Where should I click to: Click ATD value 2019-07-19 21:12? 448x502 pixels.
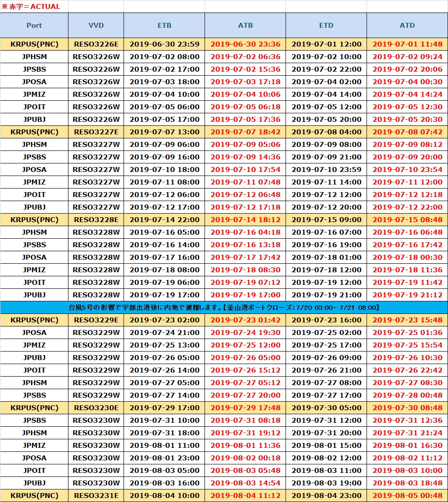(x=407, y=295)
